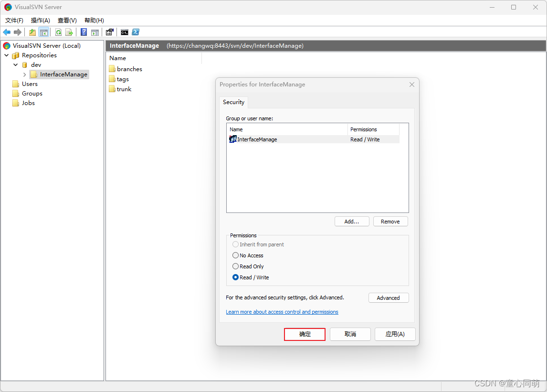Select VisualSVN Server (Local) root node
This screenshot has height=392, width=547.
[47, 46]
